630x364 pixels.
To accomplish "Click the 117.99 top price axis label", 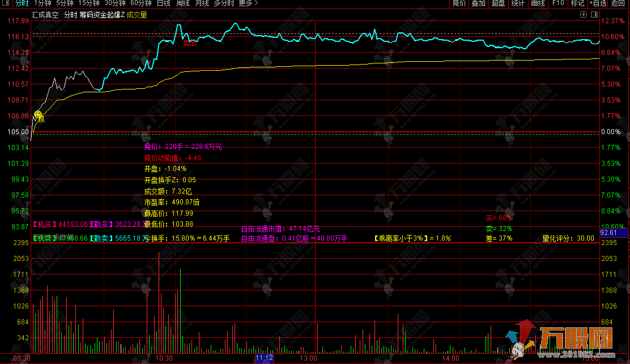I will tap(18, 20).
